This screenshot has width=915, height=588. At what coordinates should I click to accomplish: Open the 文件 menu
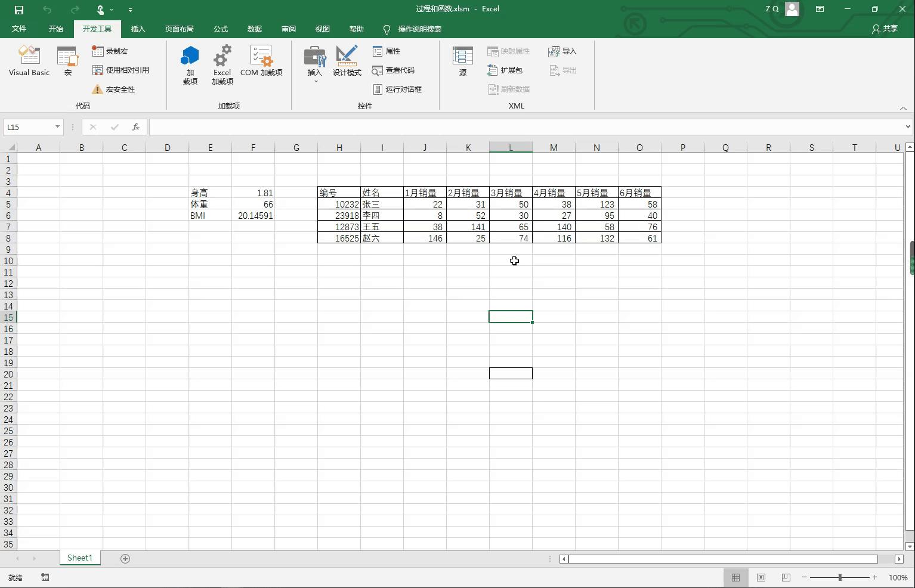click(x=19, y=29)
